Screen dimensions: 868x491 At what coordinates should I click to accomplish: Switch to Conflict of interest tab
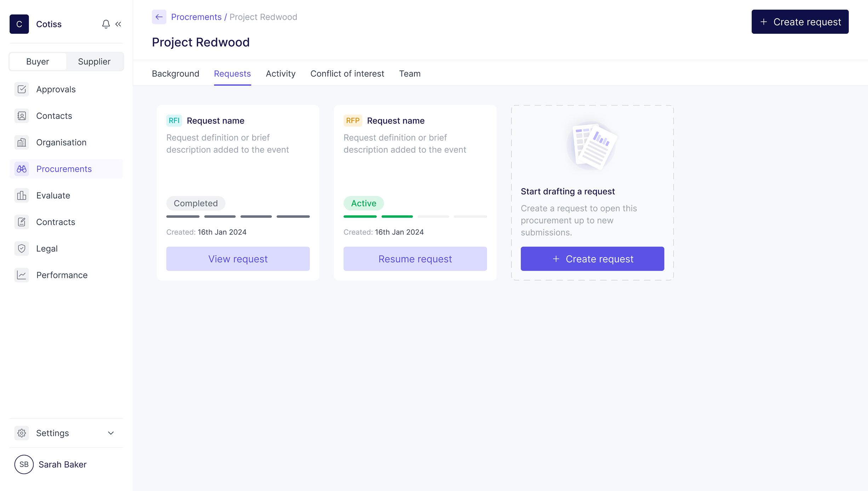[347, 74]
